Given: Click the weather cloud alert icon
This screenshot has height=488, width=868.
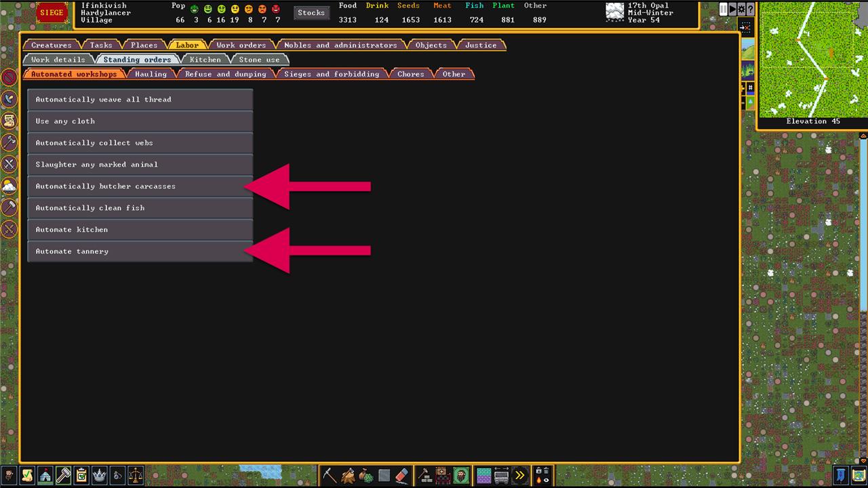Looking at the screenshot, I should [x=9, y=186].
